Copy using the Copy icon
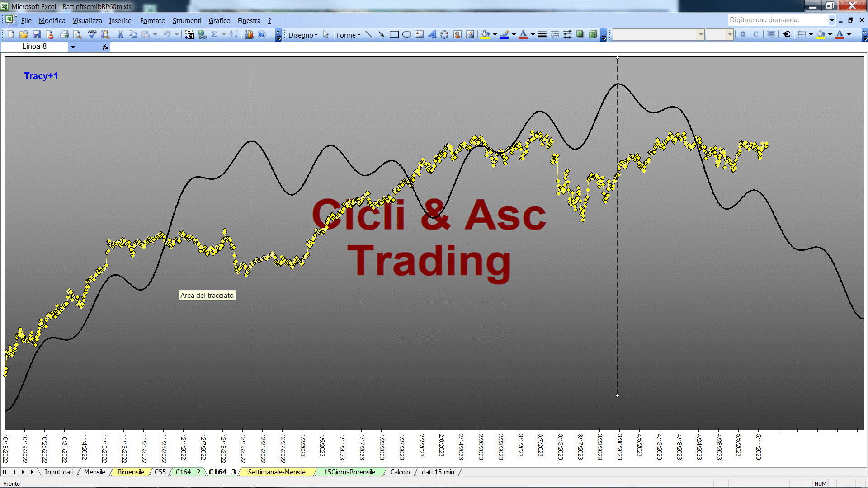This screenshot has width=868, height=488. [x=133, y=35]
